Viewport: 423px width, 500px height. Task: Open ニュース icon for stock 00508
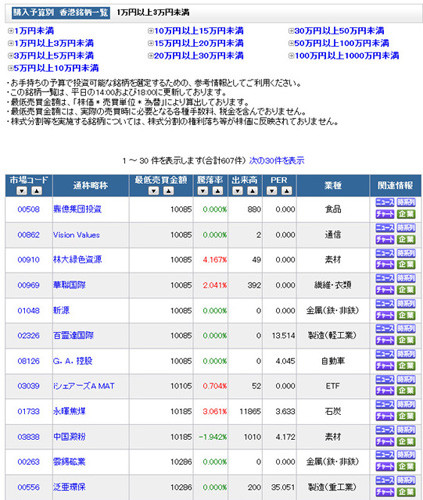click(385, 202)
